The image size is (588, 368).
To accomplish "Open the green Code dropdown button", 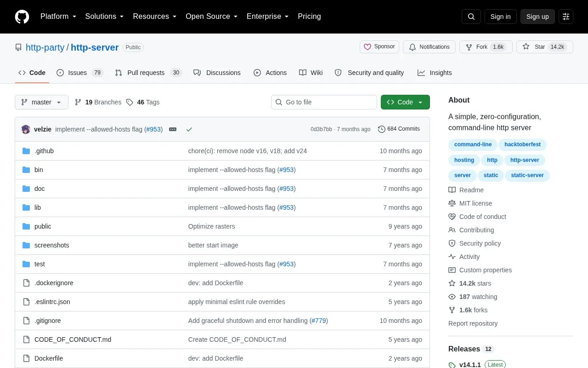I will pyautogui.click(x=405, y=102).
